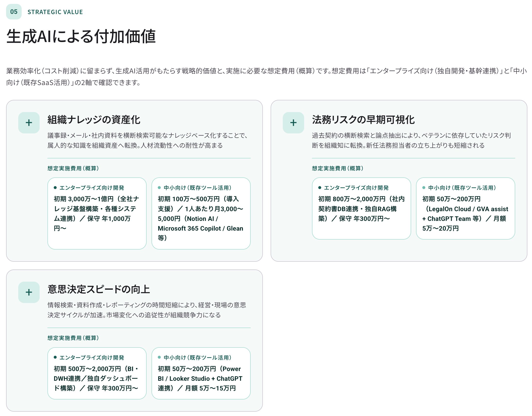Click dark dot bullet in knowledge card's エンタープライズ向け開発
The width and height of the screenshot is (532, 416).
point(55,188)
